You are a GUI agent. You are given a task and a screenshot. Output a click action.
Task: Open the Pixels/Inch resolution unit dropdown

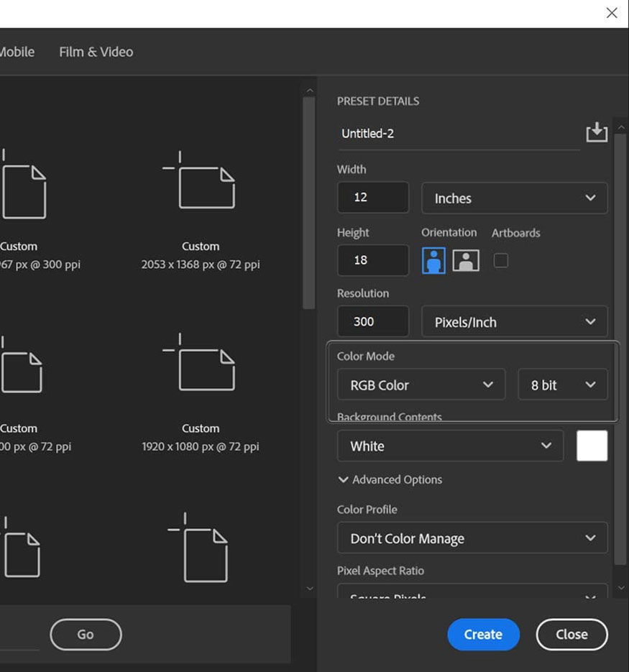(x=515, y=321)
